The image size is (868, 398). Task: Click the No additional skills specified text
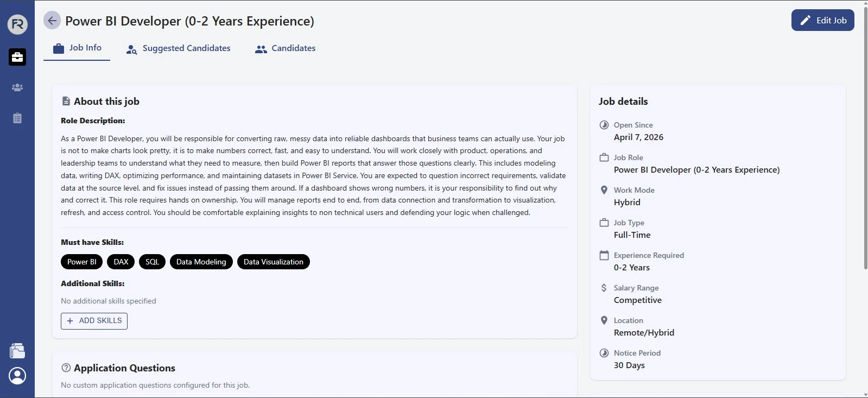pyautogui.click(x=109, y=301)
